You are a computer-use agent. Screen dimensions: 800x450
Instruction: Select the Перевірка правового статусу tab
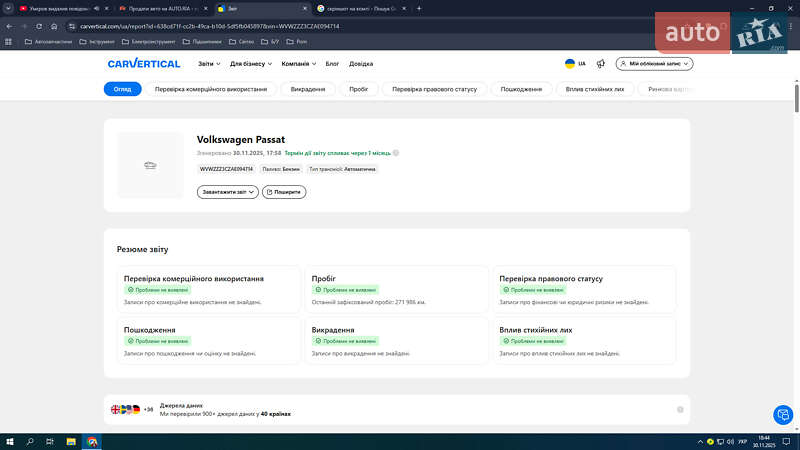tap(434, 89)
